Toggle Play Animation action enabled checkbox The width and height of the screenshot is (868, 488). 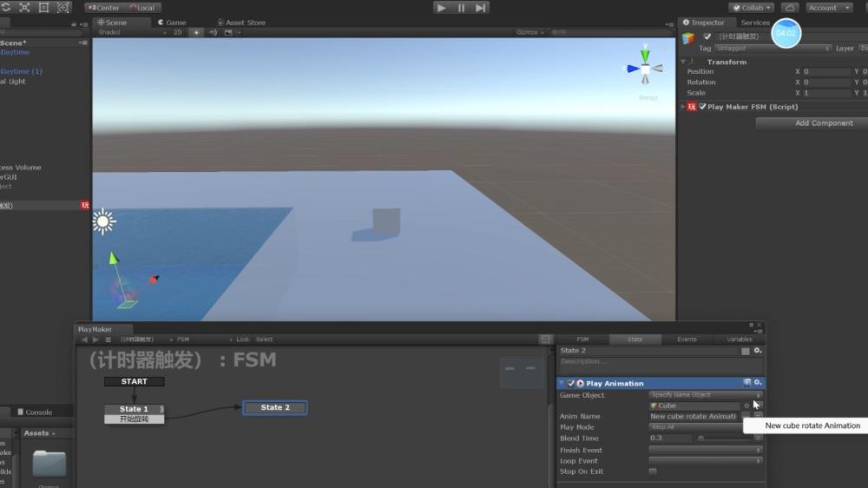pyautogui.click(x=571, y=383)
